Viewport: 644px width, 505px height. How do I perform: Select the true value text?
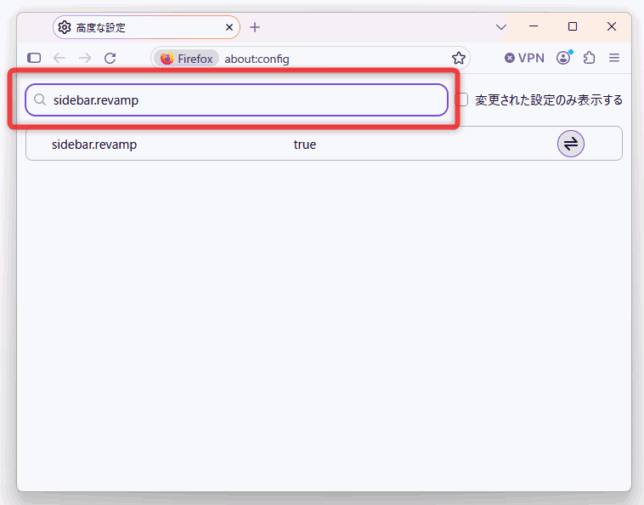[305, 145]
